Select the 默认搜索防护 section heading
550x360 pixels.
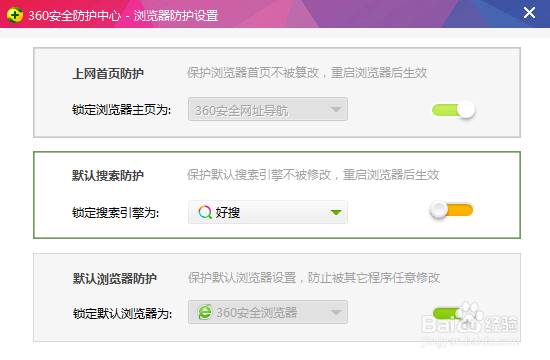click(108, 175)
